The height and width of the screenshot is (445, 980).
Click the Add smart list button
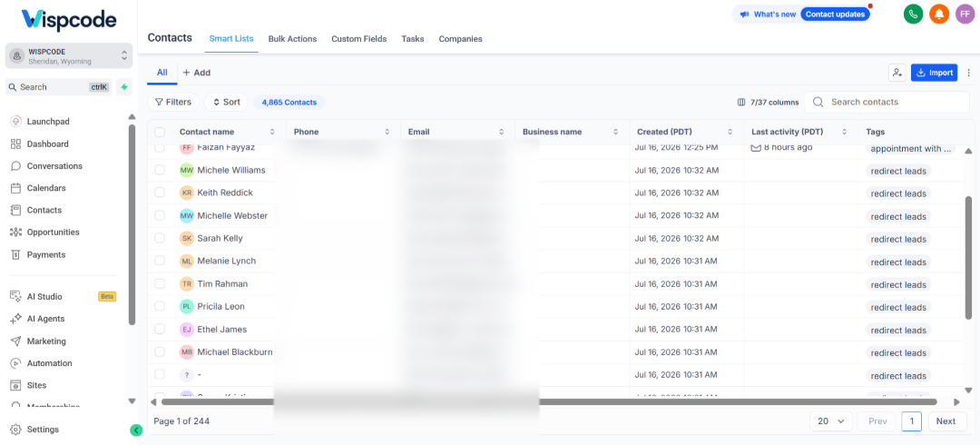tap(196, 73)
